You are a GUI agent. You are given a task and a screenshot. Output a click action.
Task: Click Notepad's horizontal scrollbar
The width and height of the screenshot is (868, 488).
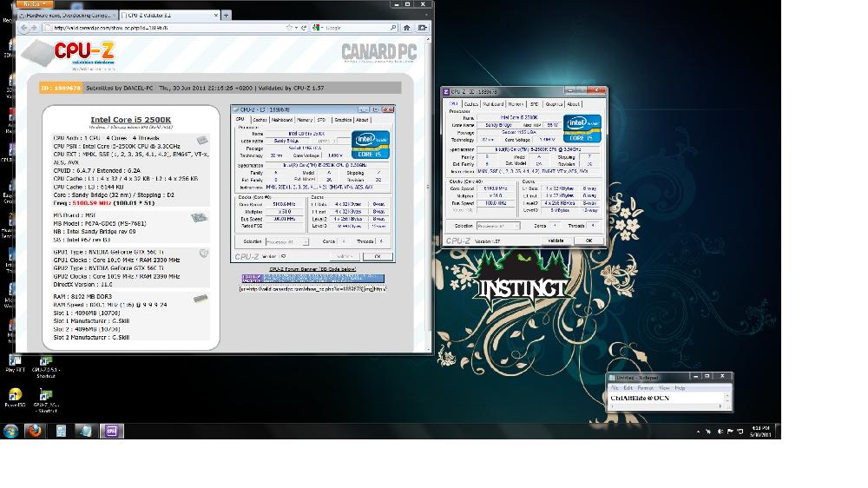pos(667,406)
